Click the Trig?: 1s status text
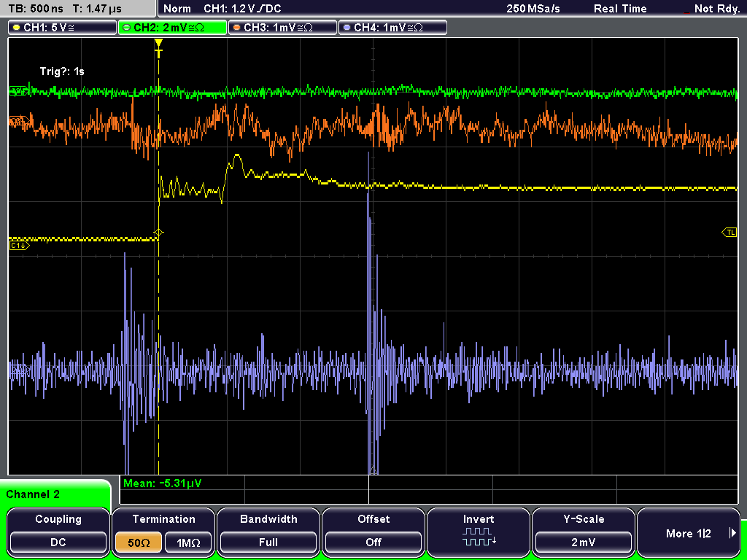The image size is (747, 560). 62,71
